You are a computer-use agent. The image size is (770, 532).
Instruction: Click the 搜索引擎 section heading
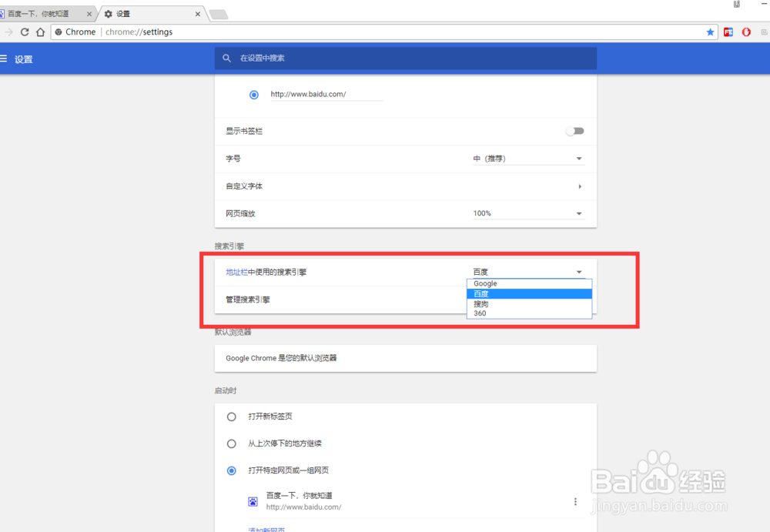(x=229, y=246)
